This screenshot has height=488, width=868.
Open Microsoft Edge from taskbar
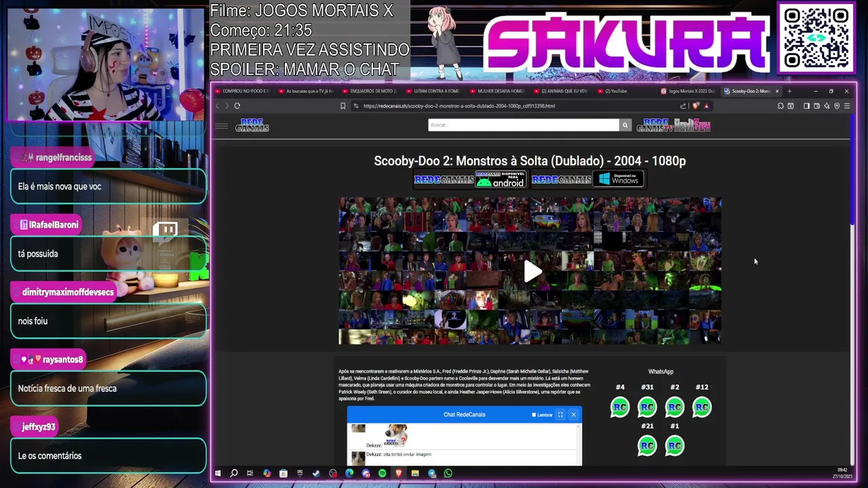tap(349, 473)
